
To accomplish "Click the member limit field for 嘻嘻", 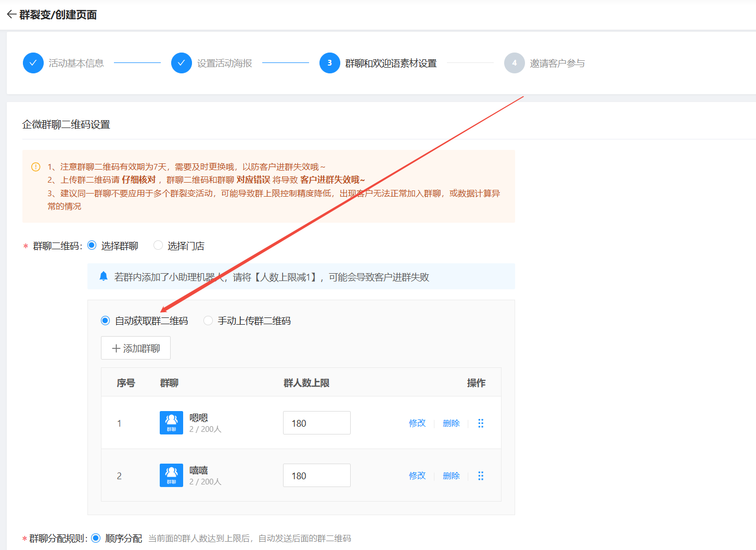I will coord(316,476).
